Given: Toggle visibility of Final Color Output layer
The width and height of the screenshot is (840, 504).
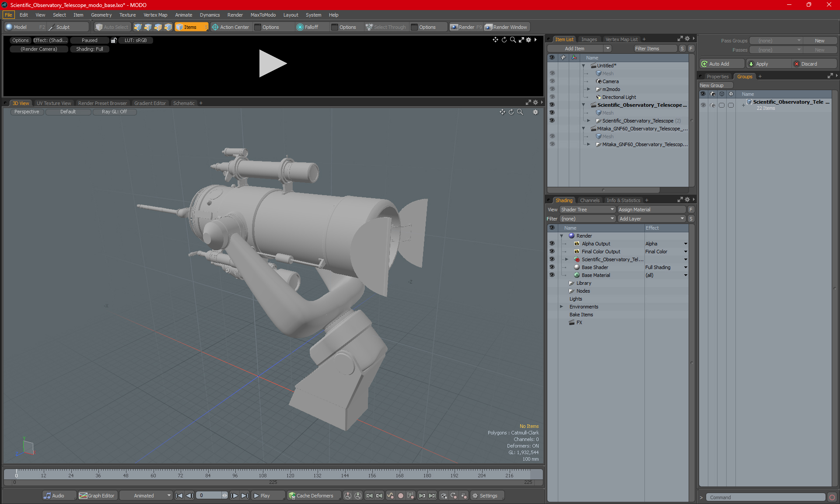Looking at the screenshot, I should (552, 252).
